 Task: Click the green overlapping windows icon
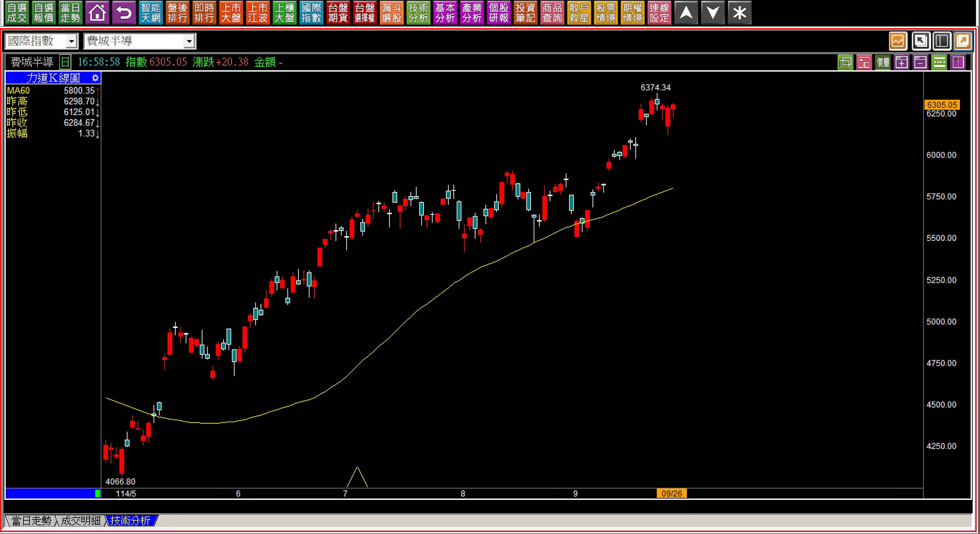(x=845, y=62)
